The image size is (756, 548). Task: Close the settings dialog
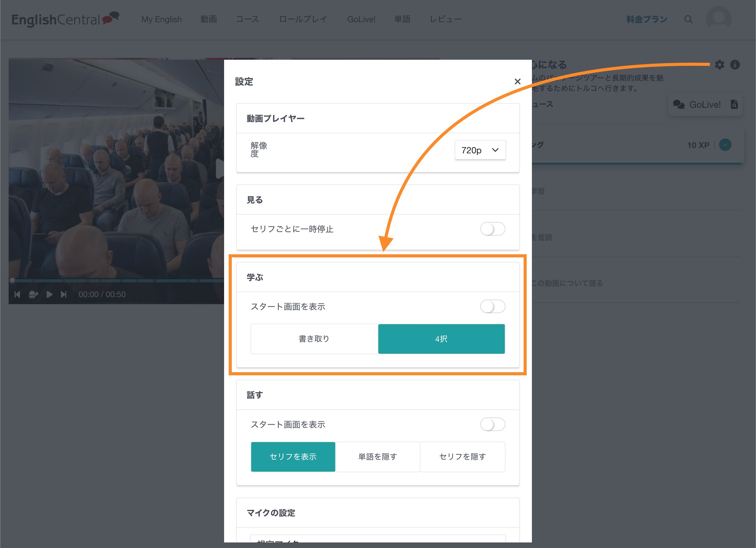click(x=517, y=82)
